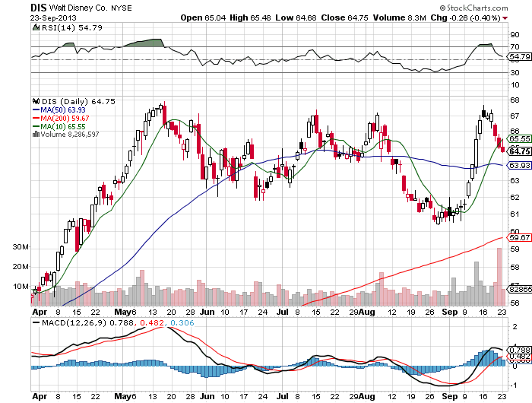The width and height of the screenshot is (532, 403).
Task: Click the green line marker for MA(10)
Action: click(x=36, y=127)
